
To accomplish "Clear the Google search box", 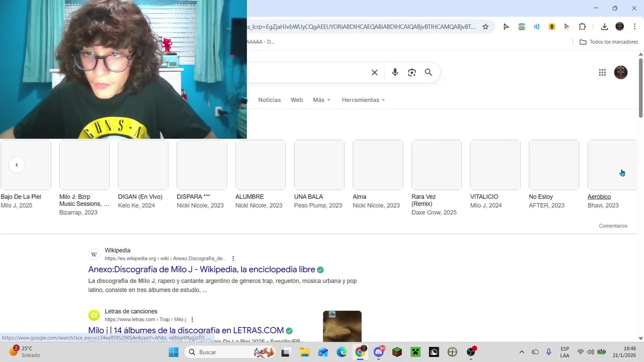I will [375, 72].
